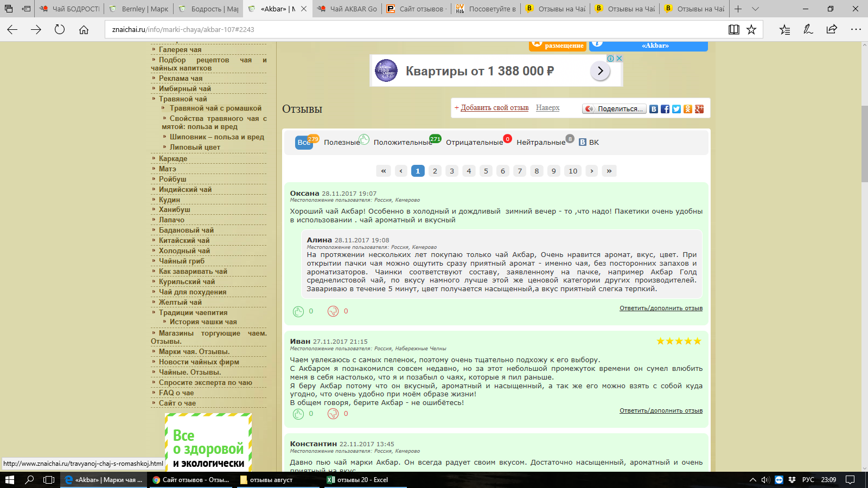The height and width of the screenshot is (488, 868).
Task: Like Оксана's review thumbs-up
Action: 298,311
